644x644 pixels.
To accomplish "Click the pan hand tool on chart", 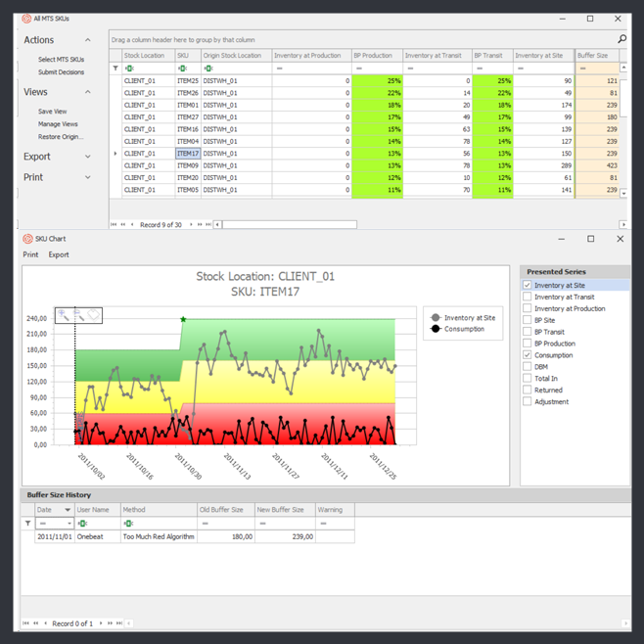I will coord(94,315).
